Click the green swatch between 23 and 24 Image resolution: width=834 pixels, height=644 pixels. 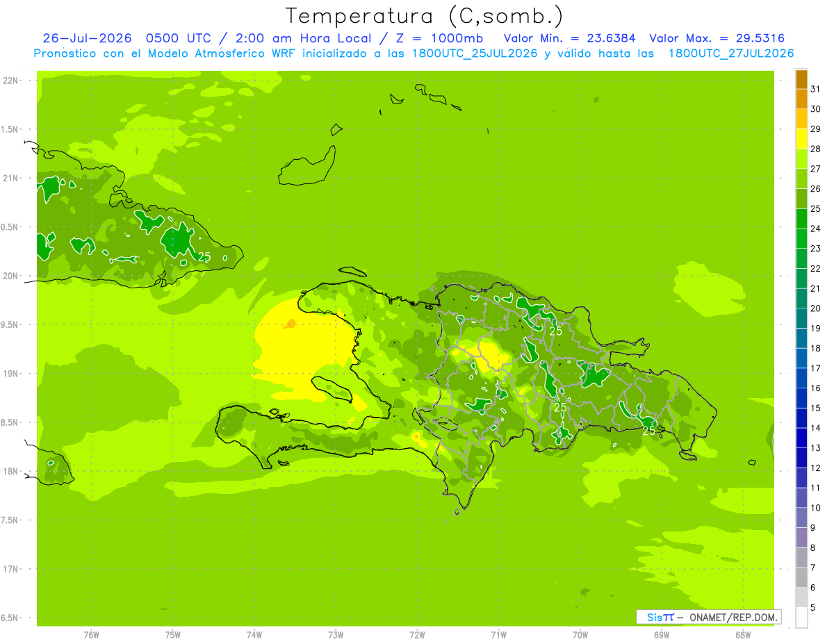801,239
